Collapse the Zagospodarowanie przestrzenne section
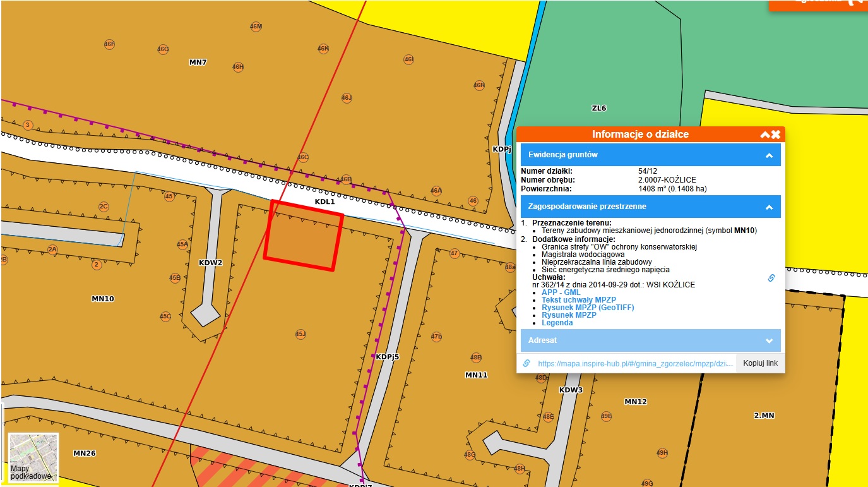 click(x=769, y=207)
